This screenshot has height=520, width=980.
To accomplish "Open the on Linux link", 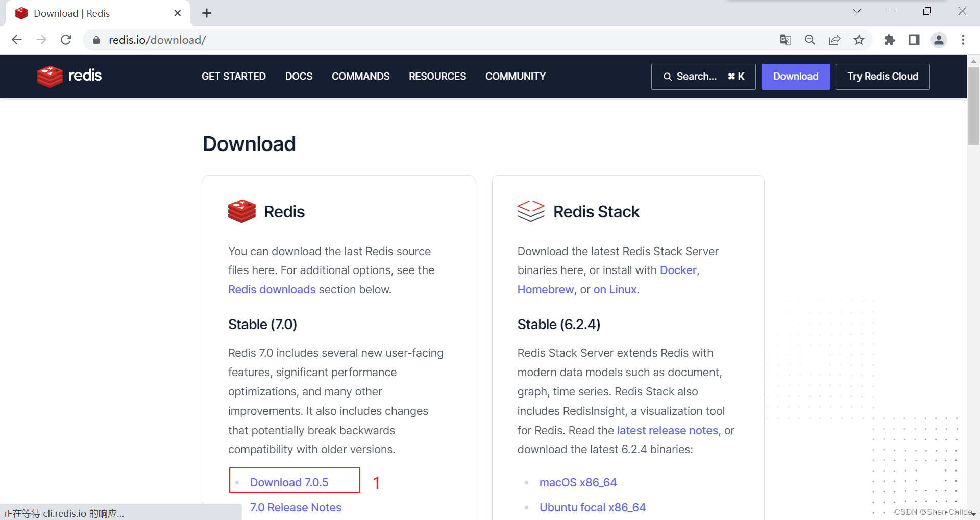I will click(615, 289).
